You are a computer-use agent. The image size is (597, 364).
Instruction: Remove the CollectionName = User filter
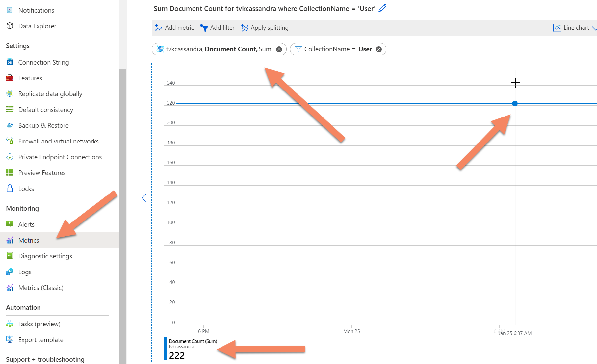(x=379, y=49)
